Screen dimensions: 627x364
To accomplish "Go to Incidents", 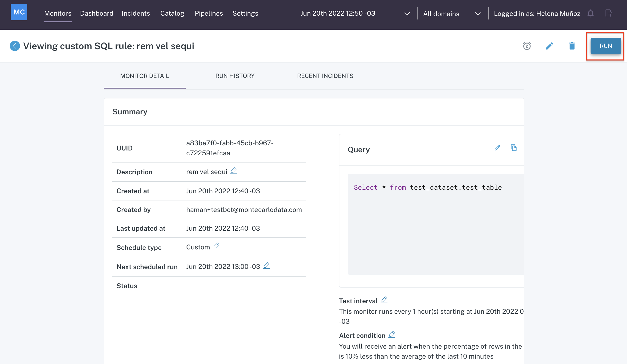I will click(x=136, y=13).
